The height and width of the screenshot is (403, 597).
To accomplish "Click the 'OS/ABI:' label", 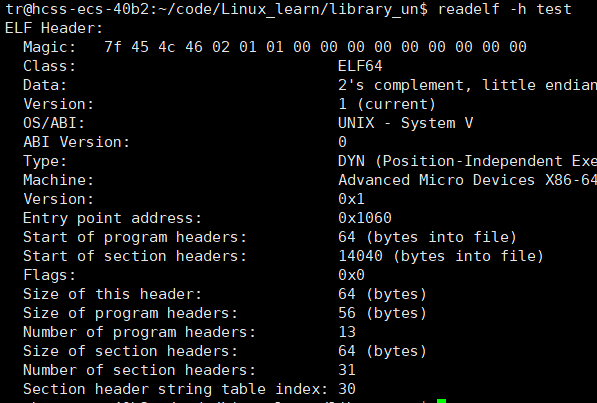I will tap(54, 123).
